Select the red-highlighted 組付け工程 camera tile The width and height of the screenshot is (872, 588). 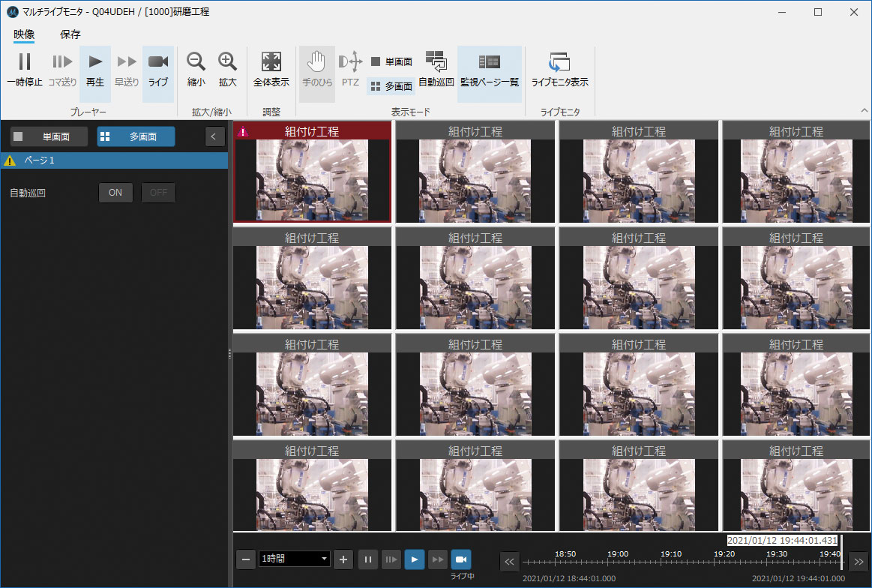(x=312, y=172)
